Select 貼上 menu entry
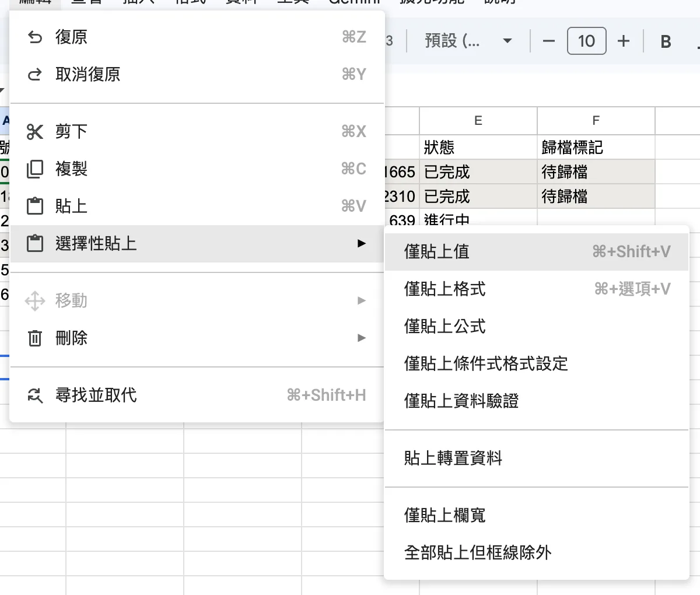The image size is (700, 595). [x=197, y=206]
